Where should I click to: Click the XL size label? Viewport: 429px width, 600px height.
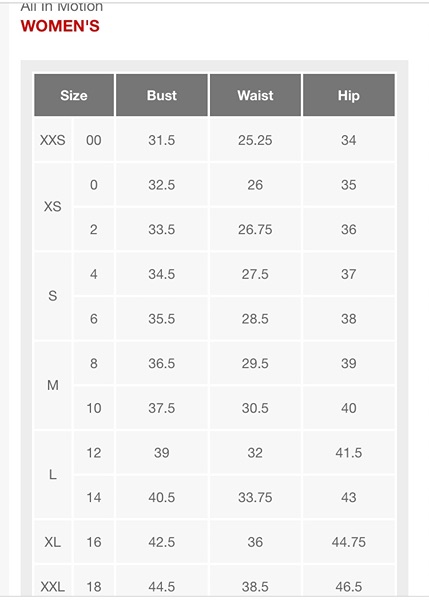pyautogui.click(x=53, y=542)
